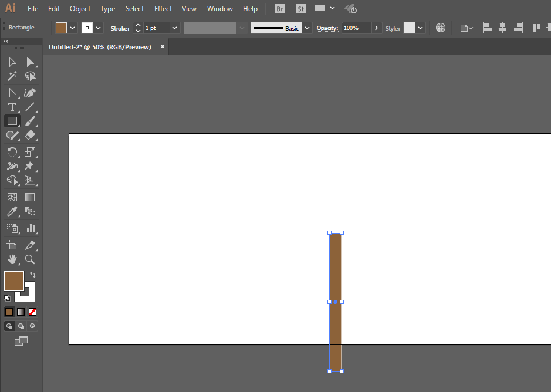Click the large brown fill swatch

pos(14,281)
